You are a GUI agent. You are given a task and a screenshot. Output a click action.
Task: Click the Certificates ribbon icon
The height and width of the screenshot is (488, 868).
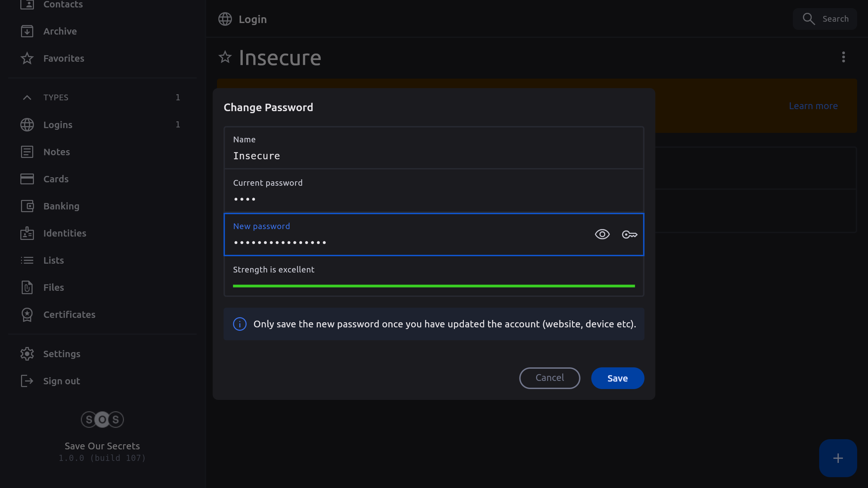[x=27, y=314]
